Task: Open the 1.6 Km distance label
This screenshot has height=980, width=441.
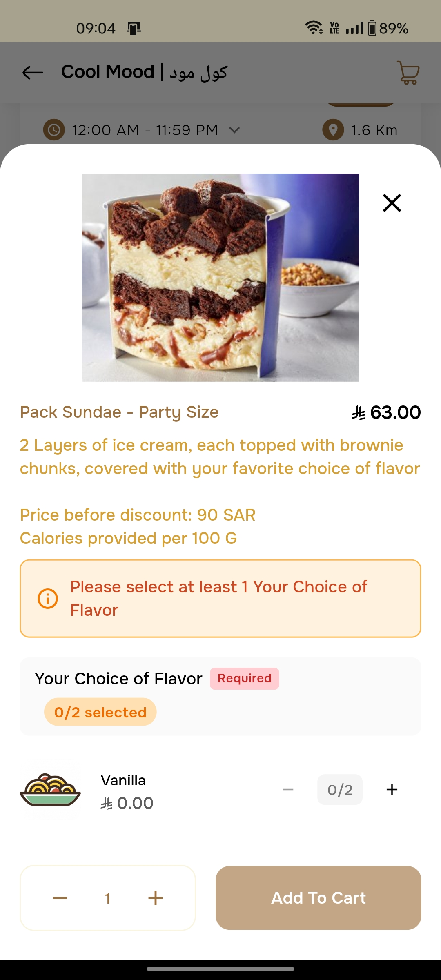Action: tap(374, 130)
